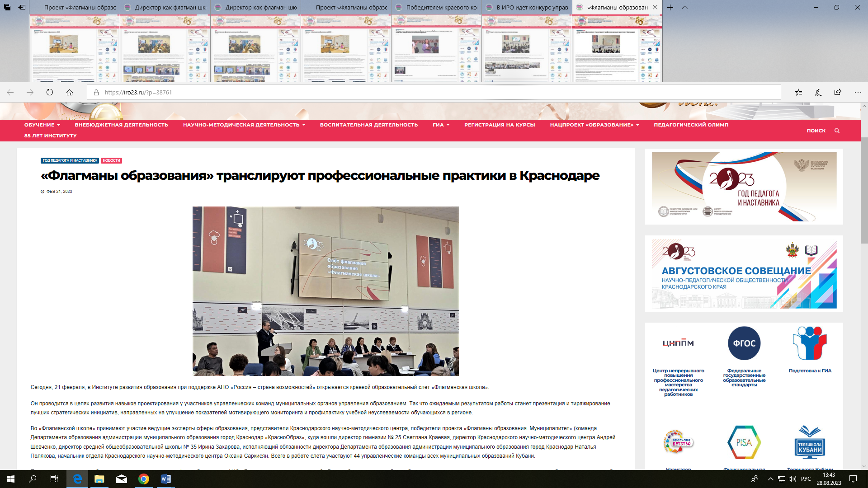Screen dimensions: 868x488
Task: Open РЕГИСТРАЦИЯ НА КУРСЫ menu item
Action: [x=499, y=125]
